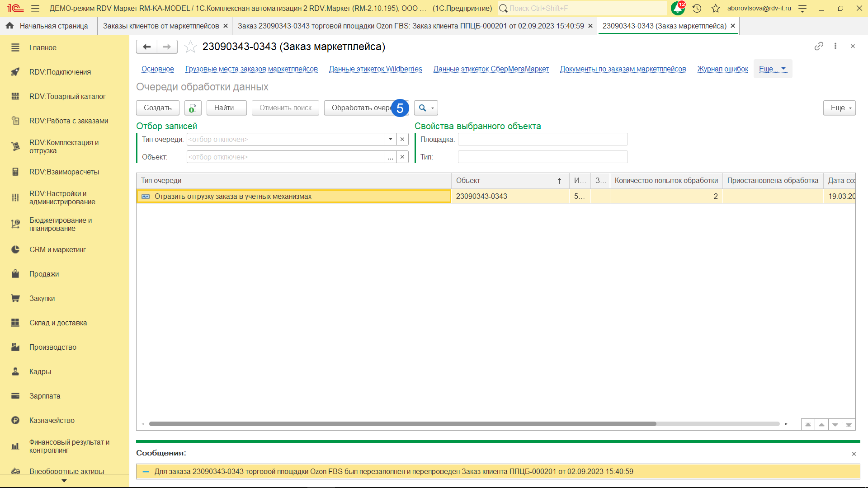Switch to Заказы клиентов от маркетплейсов tab
868x488 pixels.
(x=161, y=26)
